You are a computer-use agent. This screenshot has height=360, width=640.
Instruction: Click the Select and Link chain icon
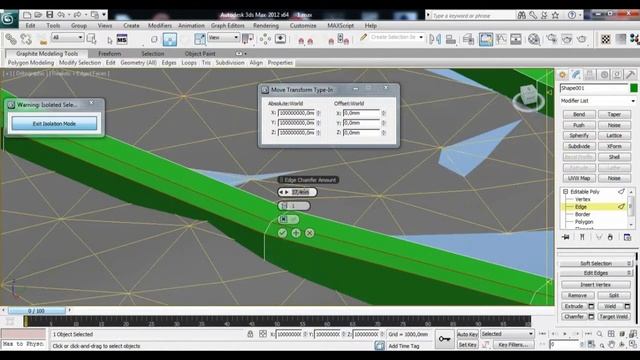[11, 39]
